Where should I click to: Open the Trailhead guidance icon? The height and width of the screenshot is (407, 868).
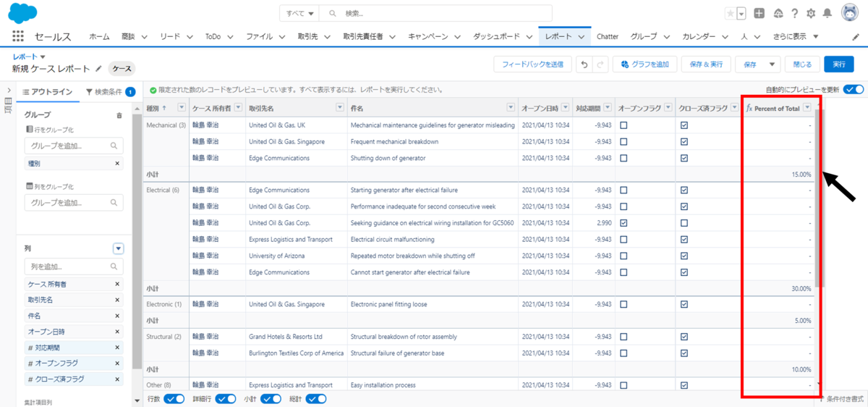click(x=778, y=13)
